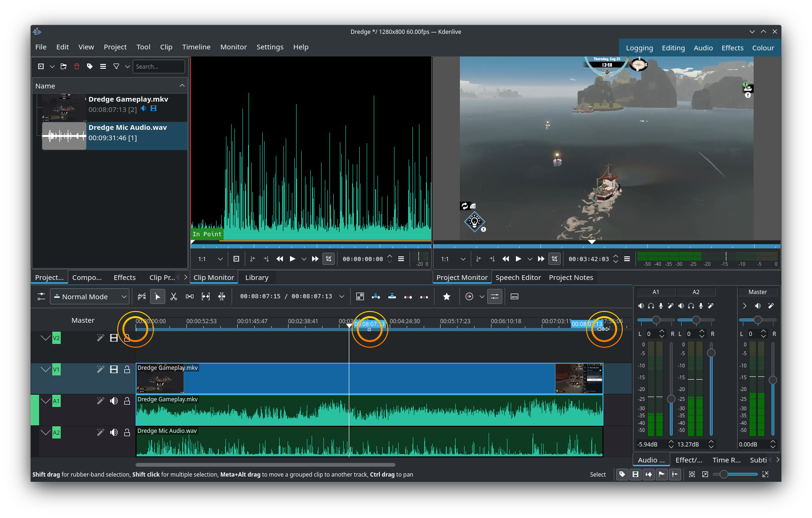This screenshot has height=518, width=812.
Task: Toggle record microphone on the A1 mixer channel
Action: tap(661, 306)
